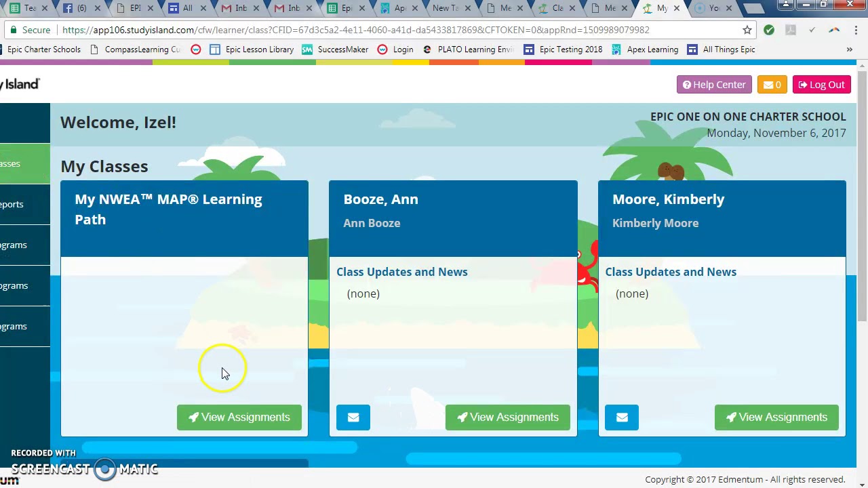View assignments for Booze, Ann class

pos(507,418)
